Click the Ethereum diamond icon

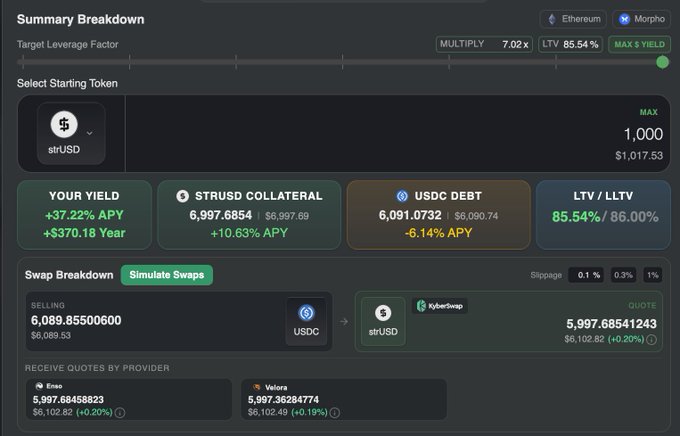click(552, 19)
